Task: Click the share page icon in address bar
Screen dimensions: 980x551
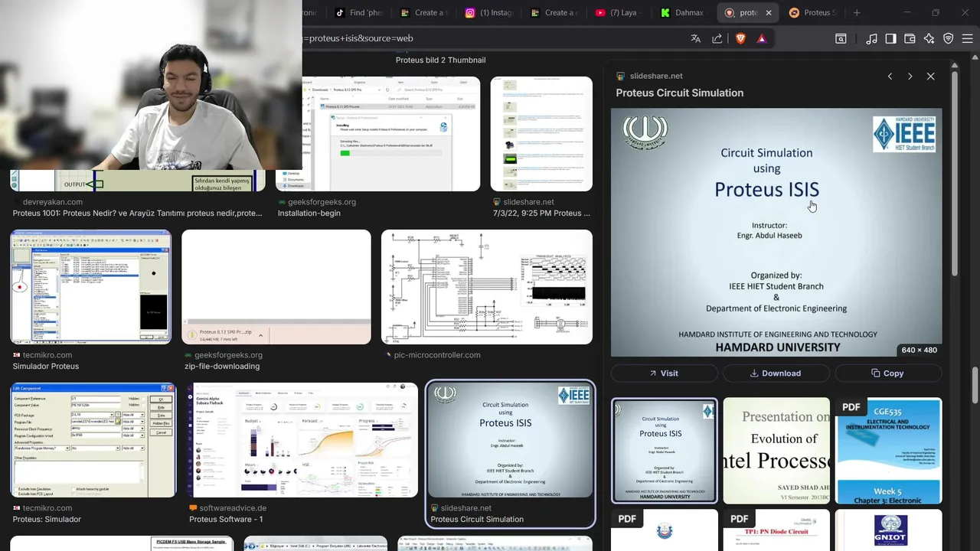Action: 717,38
